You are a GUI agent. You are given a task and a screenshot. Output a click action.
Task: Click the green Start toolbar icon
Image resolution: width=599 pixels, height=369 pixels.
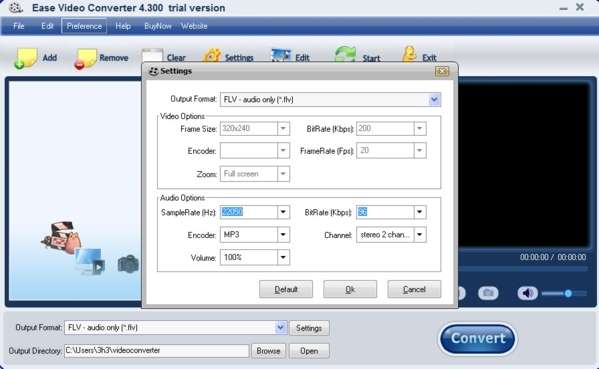(x=345, y=54)
